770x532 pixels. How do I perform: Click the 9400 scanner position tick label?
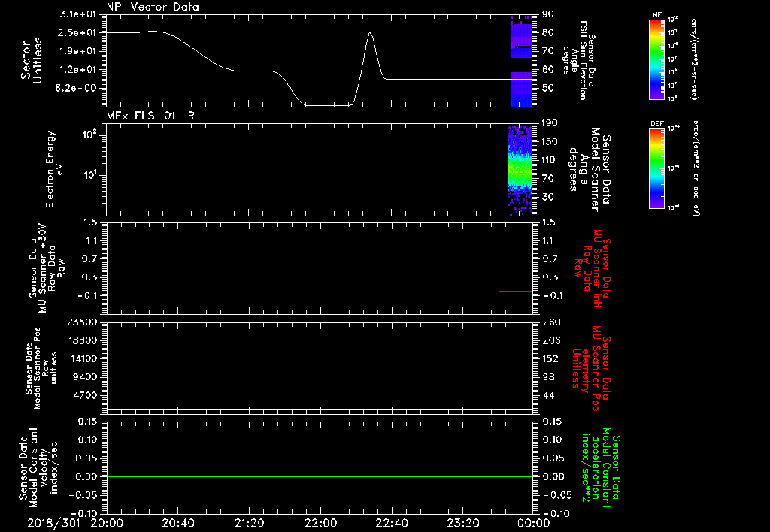pyautogui.click(x=85, y=377)
